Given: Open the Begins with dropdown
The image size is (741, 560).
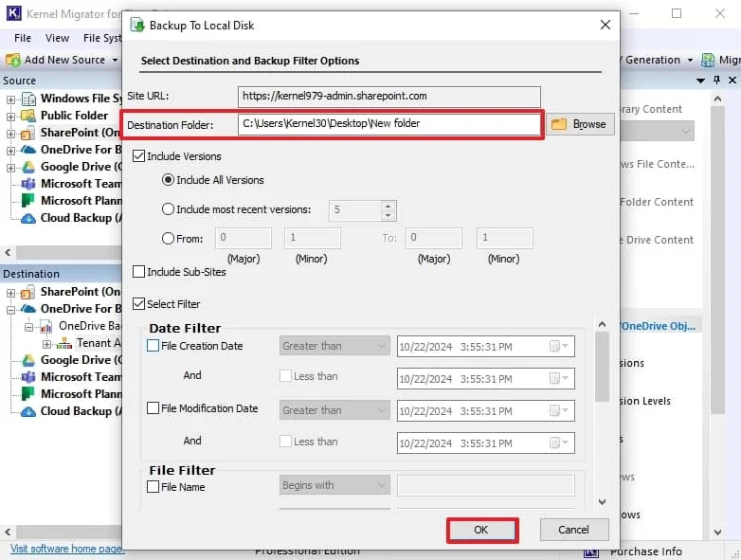Looking at the screenshot, I should point(334,485).
